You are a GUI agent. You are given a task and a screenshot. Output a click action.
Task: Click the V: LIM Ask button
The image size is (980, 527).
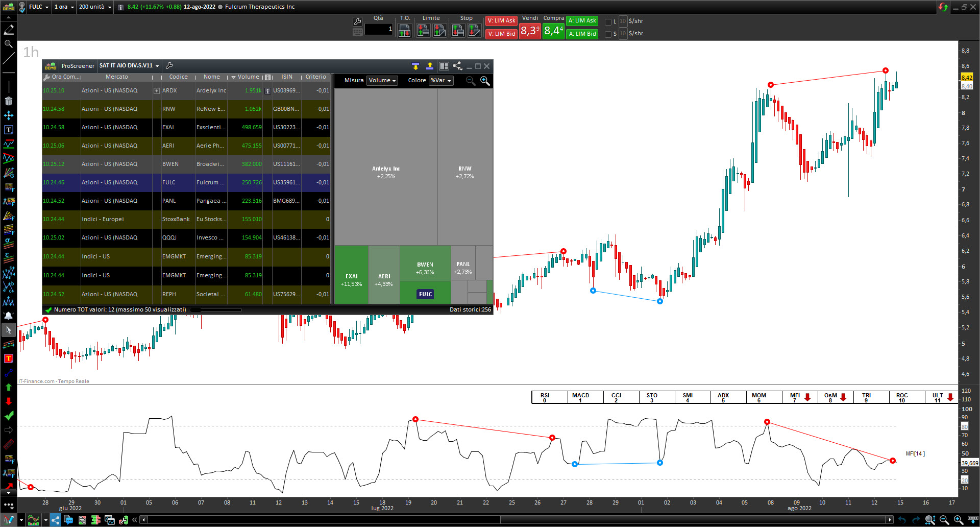coord(501,21)
